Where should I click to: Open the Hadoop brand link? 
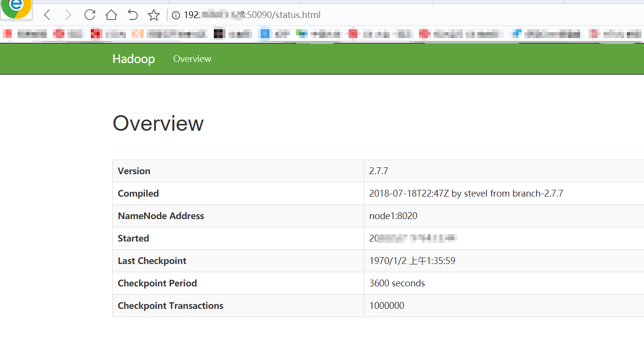pyautogui.click(x=133, y=59)
